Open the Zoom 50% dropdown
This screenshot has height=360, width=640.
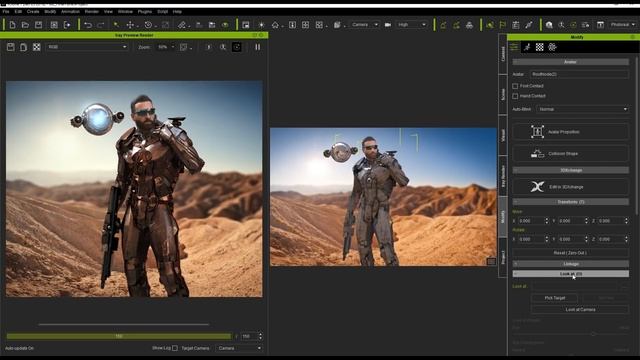(x=166, y=47)
